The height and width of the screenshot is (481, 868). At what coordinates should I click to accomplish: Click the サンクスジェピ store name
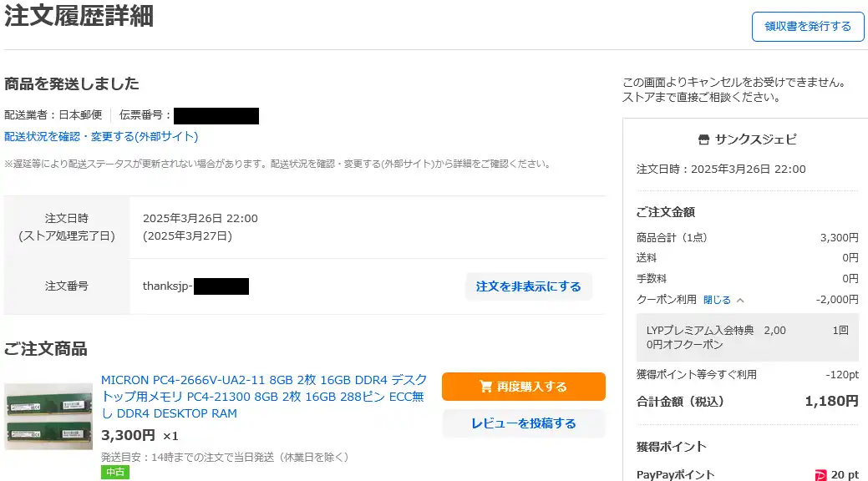(755, 139)
